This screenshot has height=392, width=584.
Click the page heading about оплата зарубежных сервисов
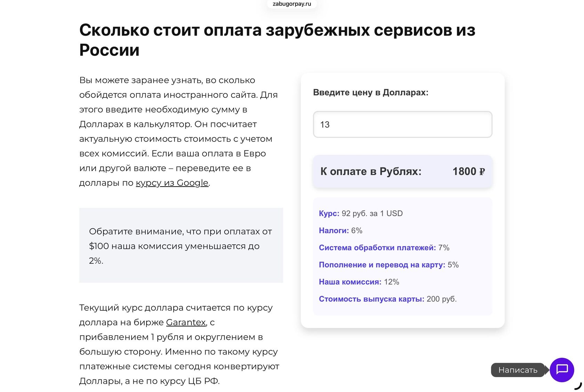click(277, 40)
